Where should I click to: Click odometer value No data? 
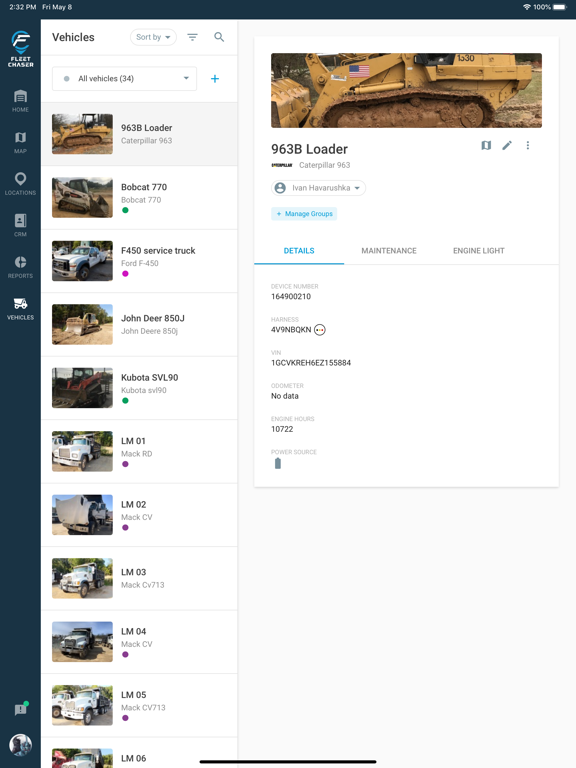click(x=285, y=396)
